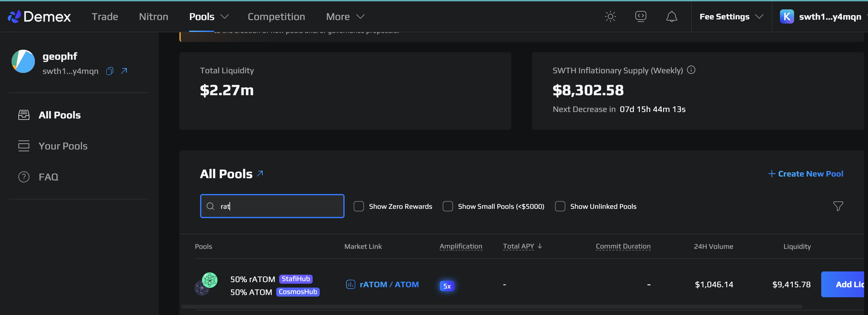Click the $1,046.14 24H volume cell
This screenshot has height=315, width=868.
click(x=714, y=284)
